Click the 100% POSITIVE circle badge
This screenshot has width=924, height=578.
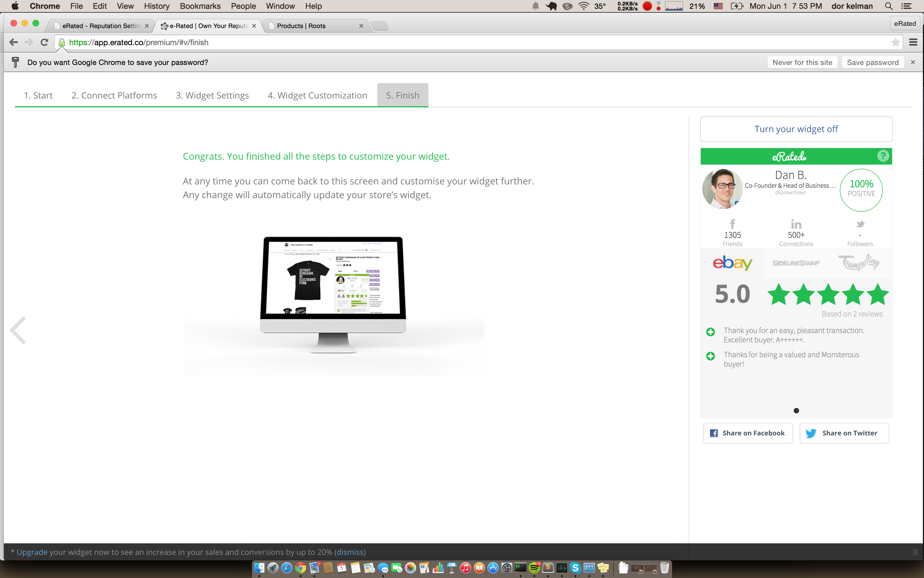pyautogui.click(x=861, y=190)
